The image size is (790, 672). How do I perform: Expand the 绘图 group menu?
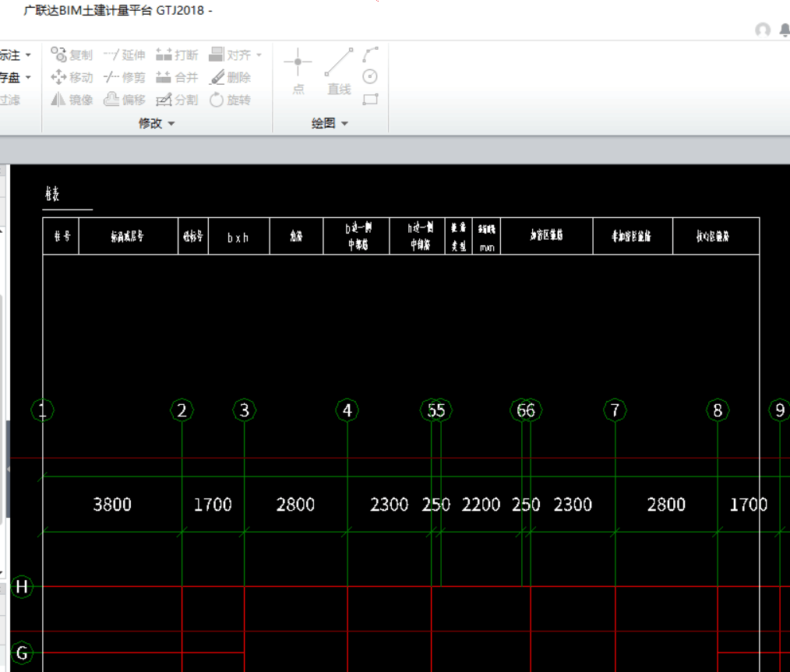pyautogui.click(x=330, y=123)
